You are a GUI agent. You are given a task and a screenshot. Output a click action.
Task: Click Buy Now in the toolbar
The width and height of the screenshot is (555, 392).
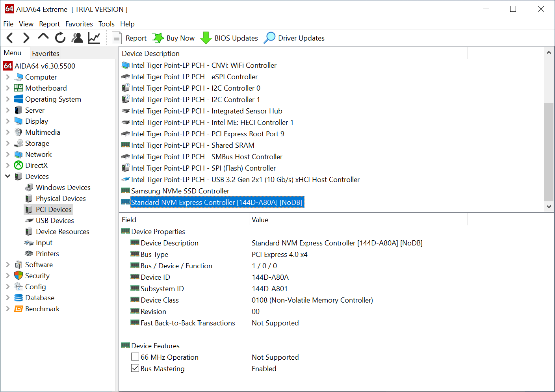pyautogui.click(x=173, y=38)
